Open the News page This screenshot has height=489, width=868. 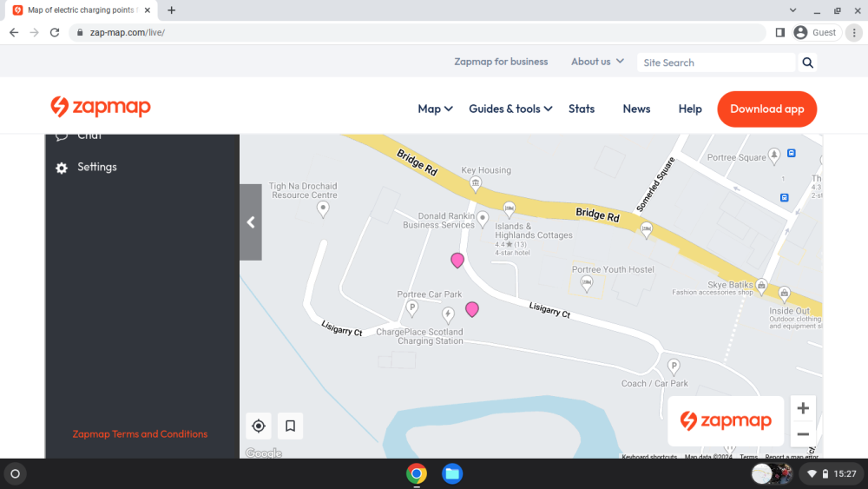click(636, 109)
